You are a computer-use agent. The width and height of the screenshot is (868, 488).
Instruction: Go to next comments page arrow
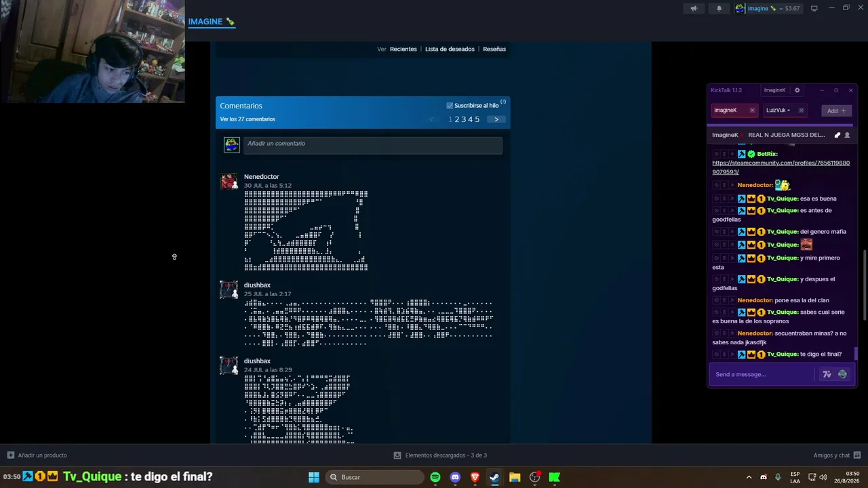point(496,119)
